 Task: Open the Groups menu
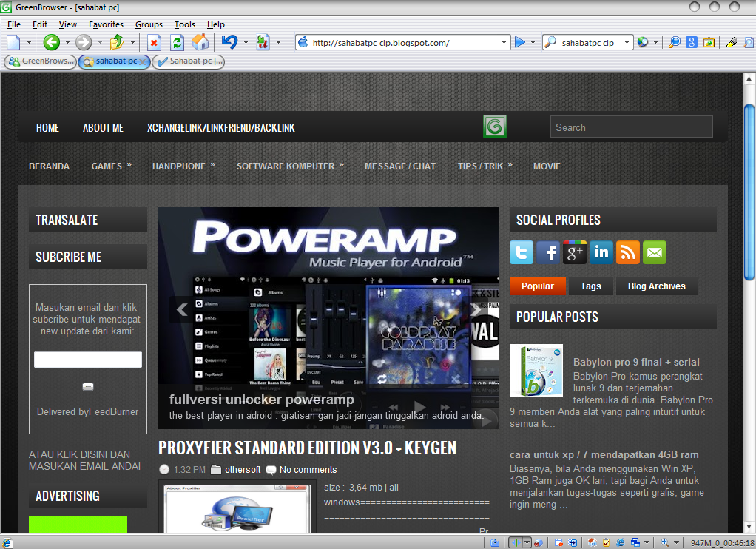pyautogui.click(x=149, y=24)
